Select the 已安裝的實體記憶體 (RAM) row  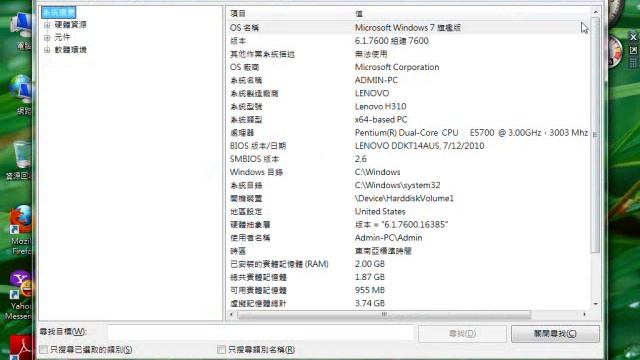point(408,264)
